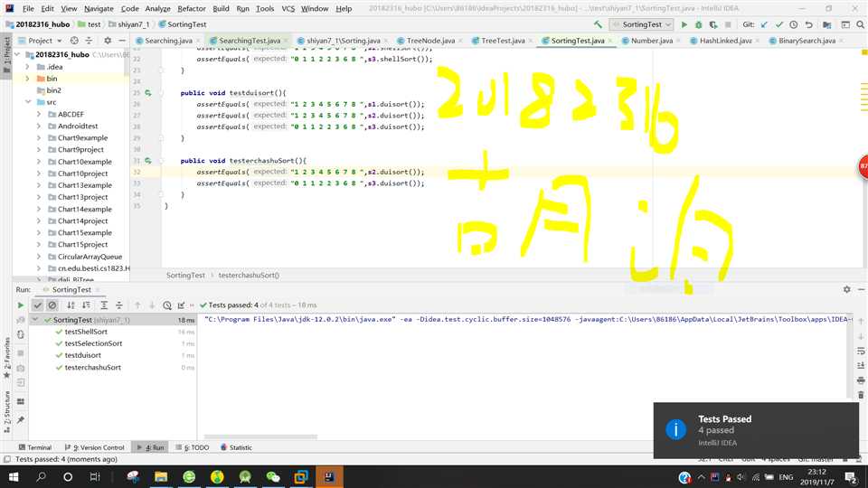Click run gutter icon beside testerchashuSort
The image size is (868, 488).
[x=148, y=161]
